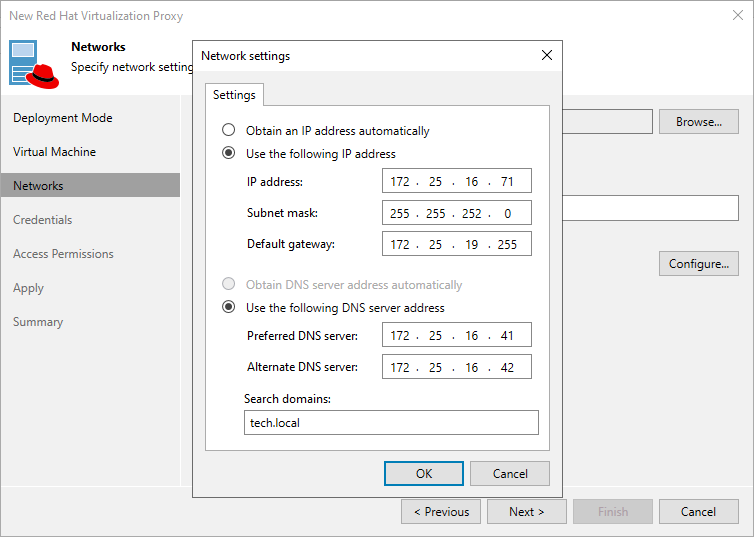Click the Search domains text box
The height and width of the screenshot is (537, 754).
tap(391, 423)
